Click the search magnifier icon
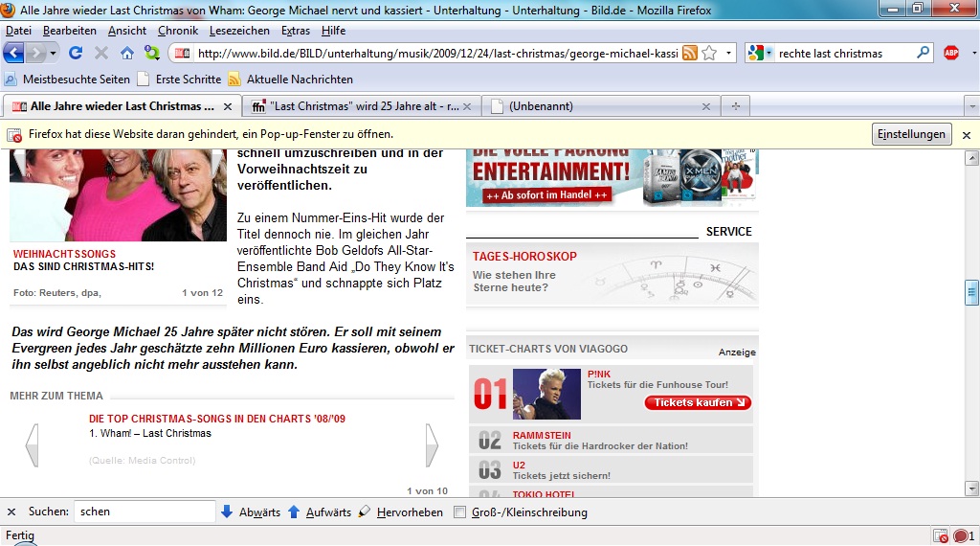980x546 pixels. click(x=923, y=53)
